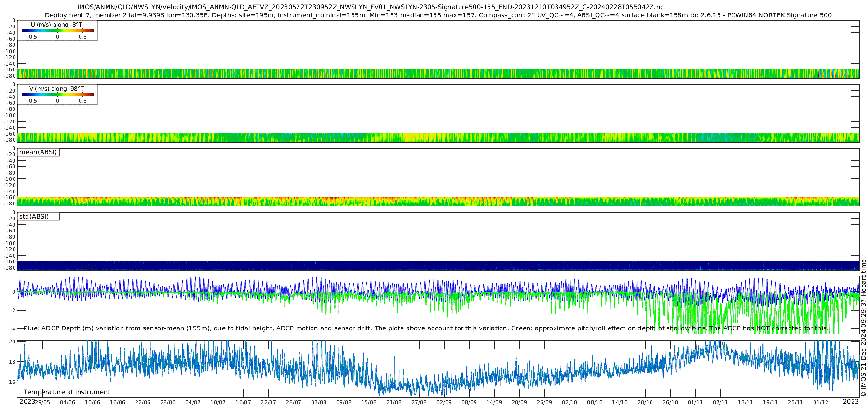Click the 04/07 date tick label
The width and height of the screenshot is (868, 410).
coord(193,402)
